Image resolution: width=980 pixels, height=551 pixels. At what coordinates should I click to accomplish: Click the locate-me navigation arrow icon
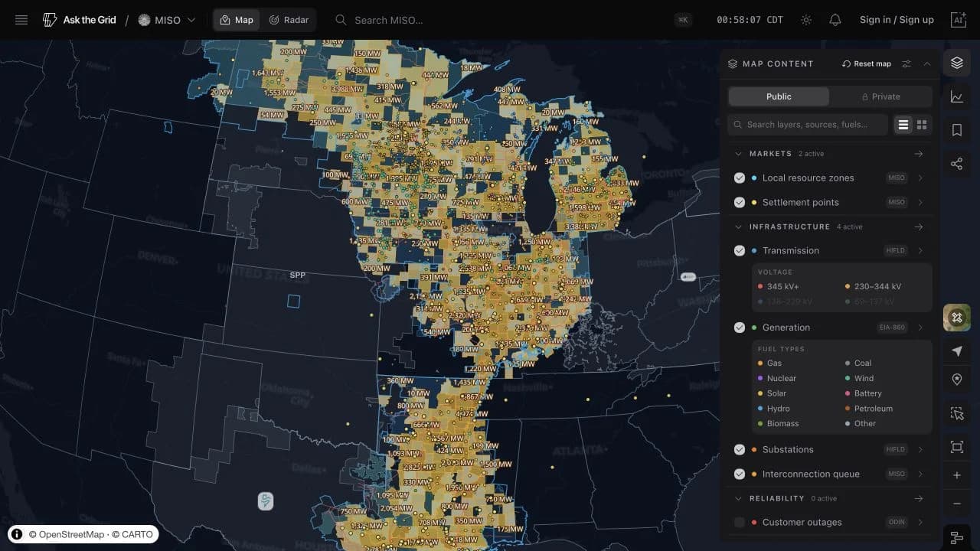point(957,351)
